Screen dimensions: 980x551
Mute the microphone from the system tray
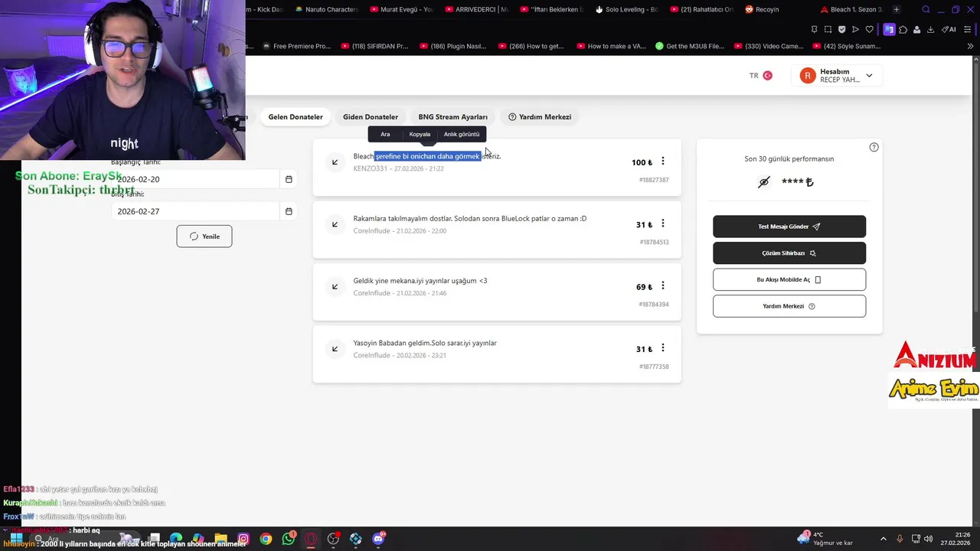tap(900, 539)
